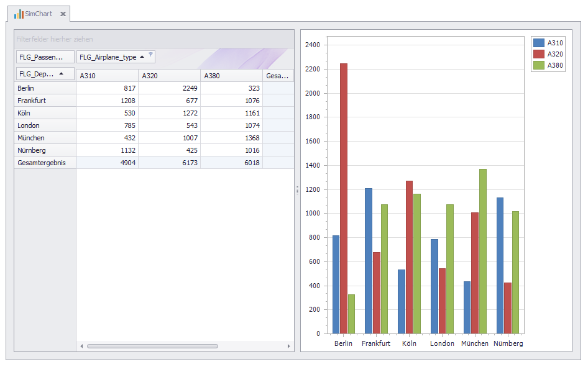Click the tall red Berlin A320 bar

pos(344,198)
